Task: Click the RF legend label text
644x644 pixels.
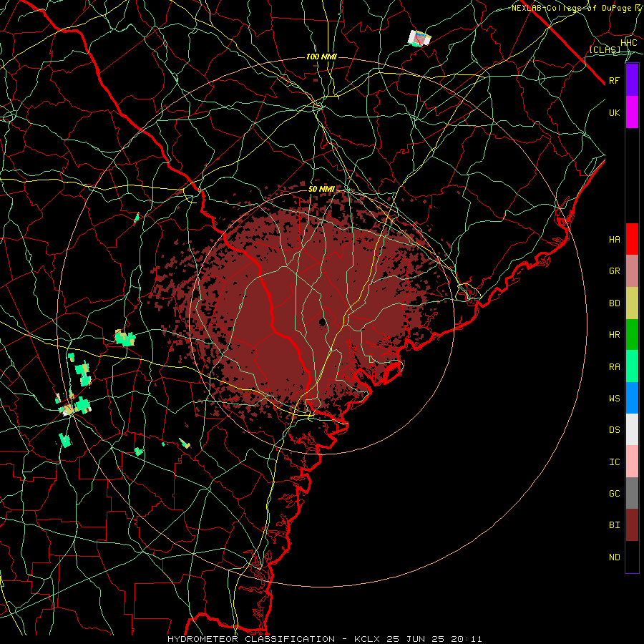Action: pyautogui.click(x=615, y=80)
